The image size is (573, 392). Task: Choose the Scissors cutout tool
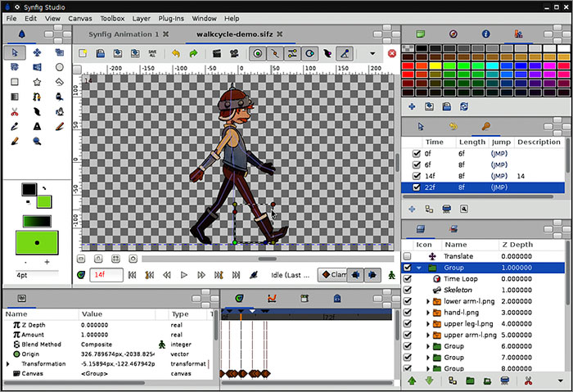point(16,111)
